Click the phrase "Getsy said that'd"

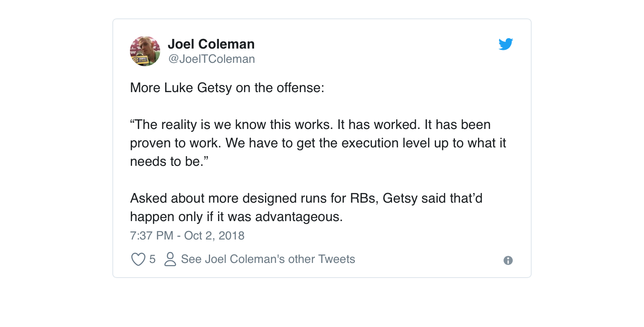pos(433,198)
